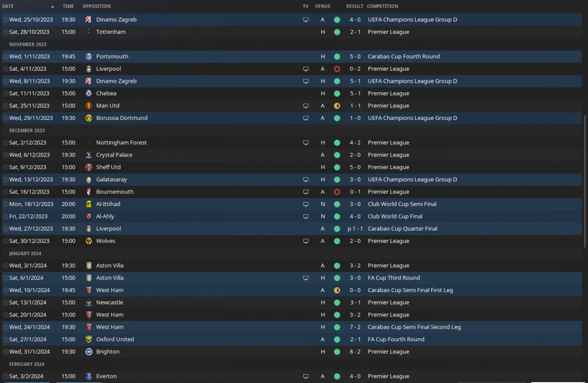Toggle the check circle beside Sat, 28/10/2023
Screen dimensions: 588x383
coord(5,32)
